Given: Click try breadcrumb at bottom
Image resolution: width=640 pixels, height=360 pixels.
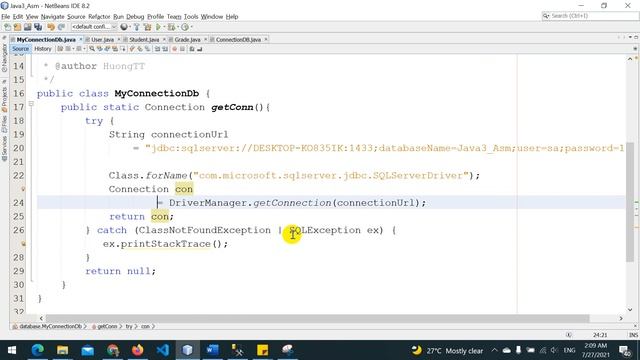Looking at the screenshot, I should (129, 327).
